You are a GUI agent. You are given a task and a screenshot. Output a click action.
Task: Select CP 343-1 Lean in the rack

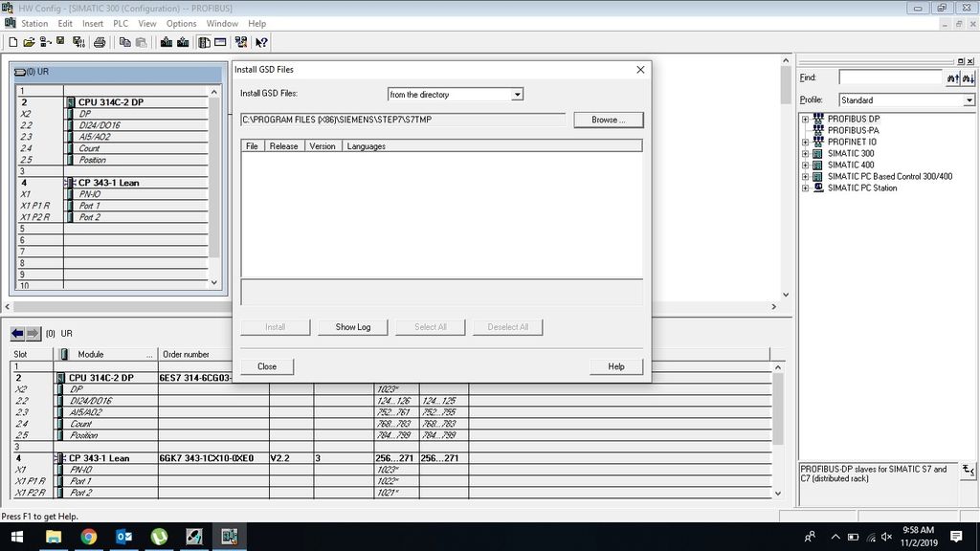coord(109,183)
